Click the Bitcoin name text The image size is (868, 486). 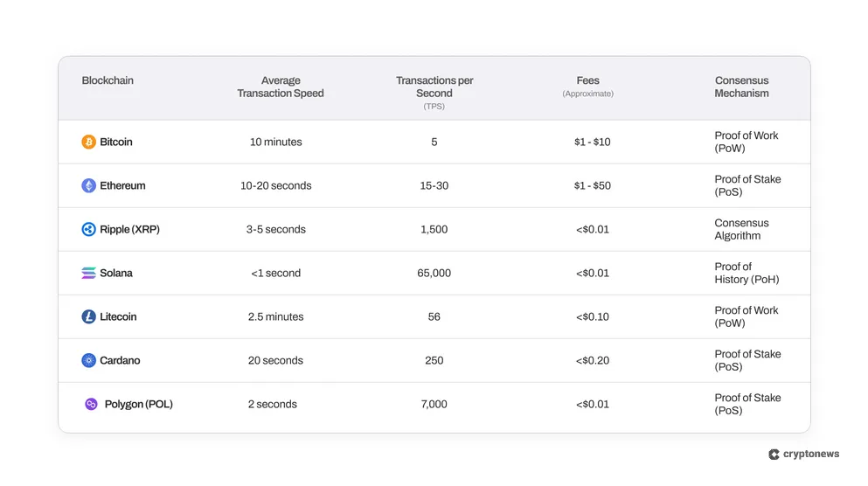click(x=116, y=142)
